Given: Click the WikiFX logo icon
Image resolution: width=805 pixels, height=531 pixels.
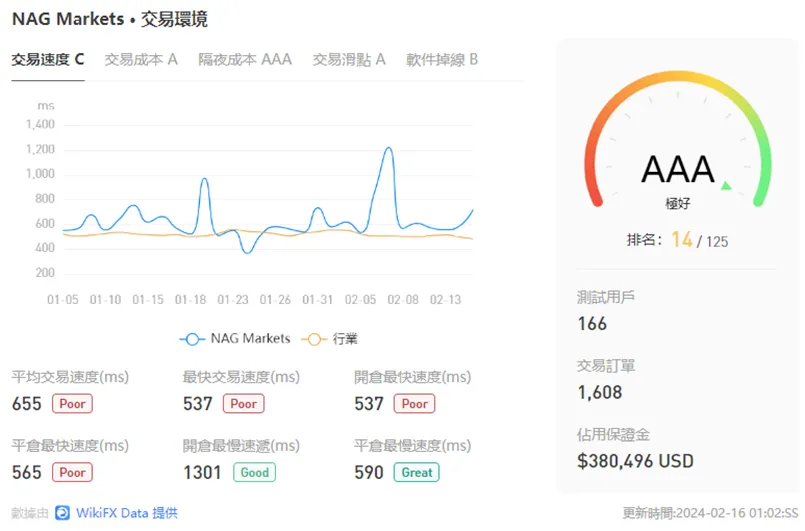Looking at the screenshot, I should pos(62,513).
